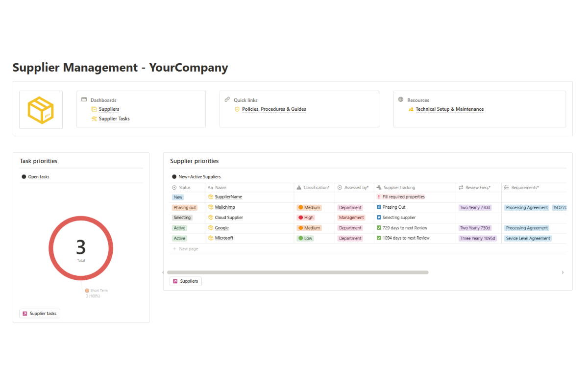This screenshot has width=588, height=392.
Task: Open the Naam column header menu
Action: pos(249,188)
